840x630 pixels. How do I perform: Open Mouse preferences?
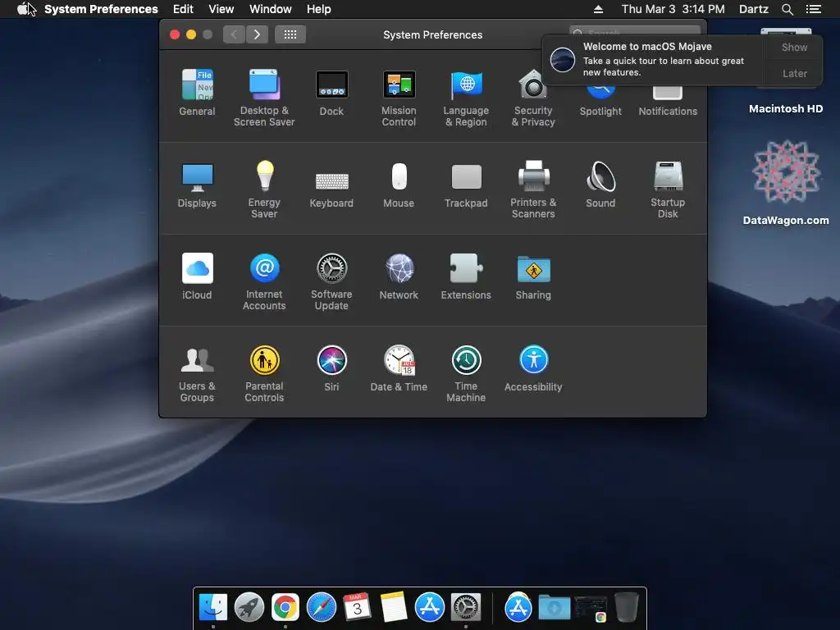tap(399, 185)
